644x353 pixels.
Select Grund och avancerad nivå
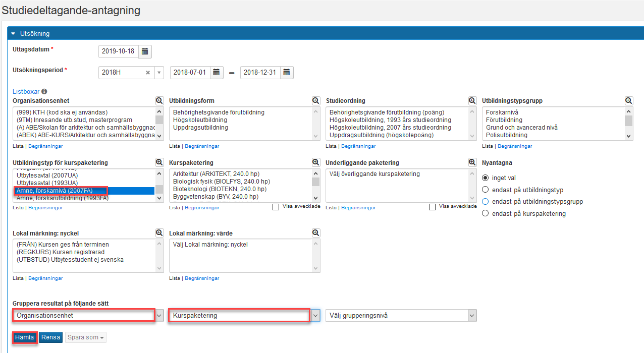521,128
